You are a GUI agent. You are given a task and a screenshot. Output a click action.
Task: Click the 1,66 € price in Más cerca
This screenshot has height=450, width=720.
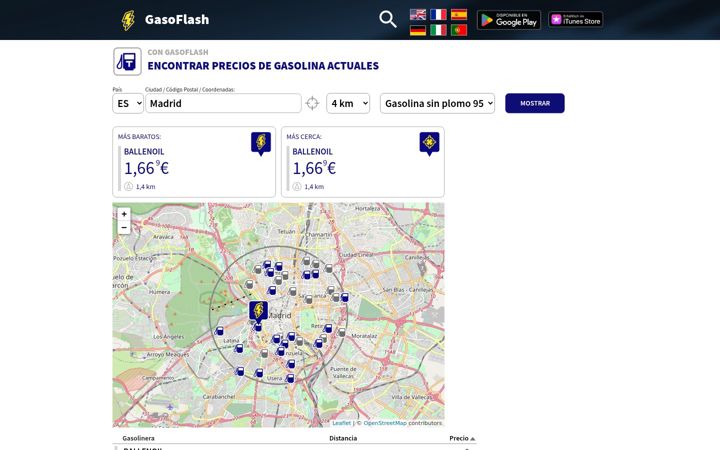[315, 168]
